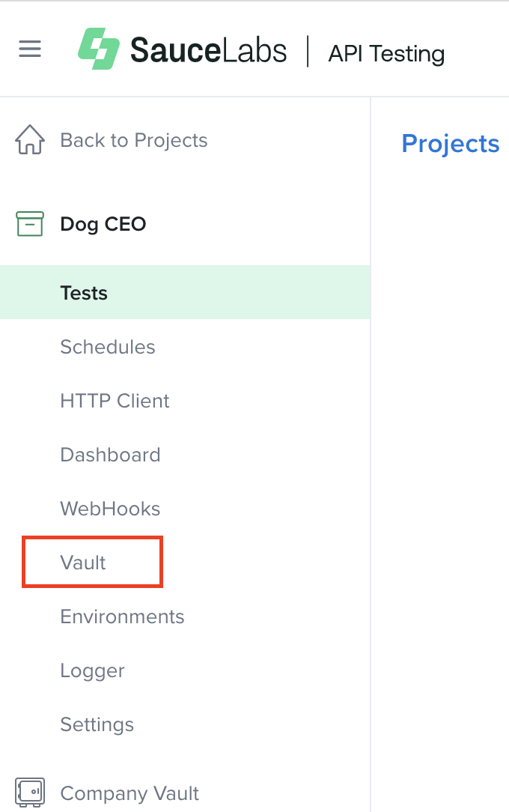
Task: Click the Dog CEO project box icon
Action: pyautogui.click(x=29, y=223)
